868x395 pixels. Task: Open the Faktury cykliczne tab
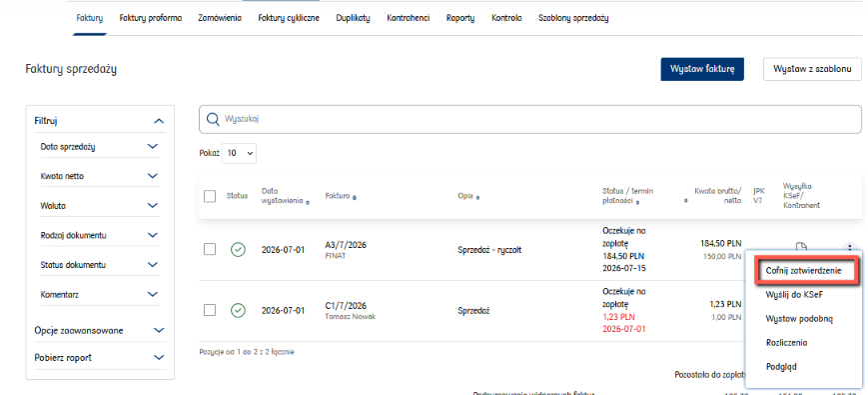[289, 18]
